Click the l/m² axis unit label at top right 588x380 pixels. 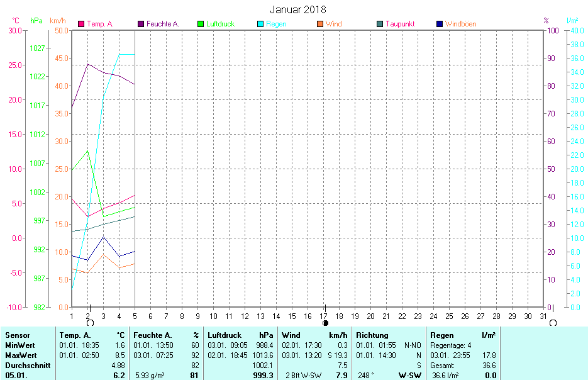(572, 21)
